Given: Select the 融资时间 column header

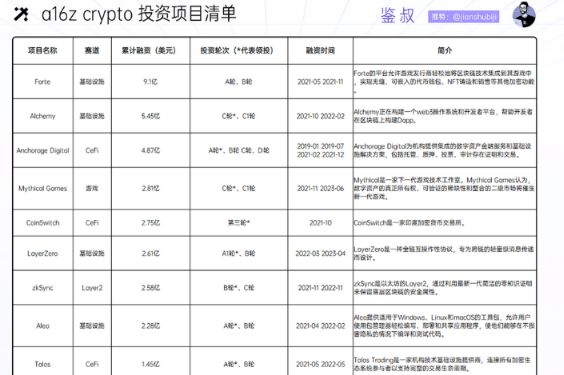Looking at the screenshot, I should [x=320, y=51].
